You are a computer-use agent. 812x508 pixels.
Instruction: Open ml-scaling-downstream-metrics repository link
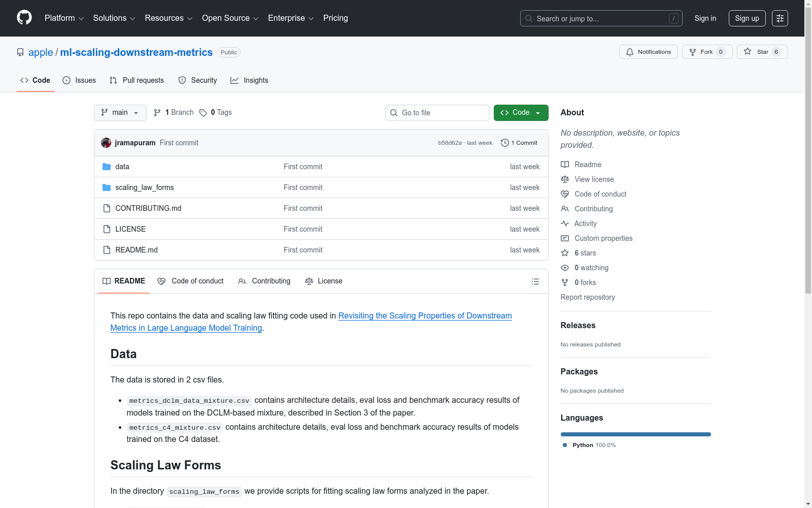pyautogui.click(x=137, y=52)
